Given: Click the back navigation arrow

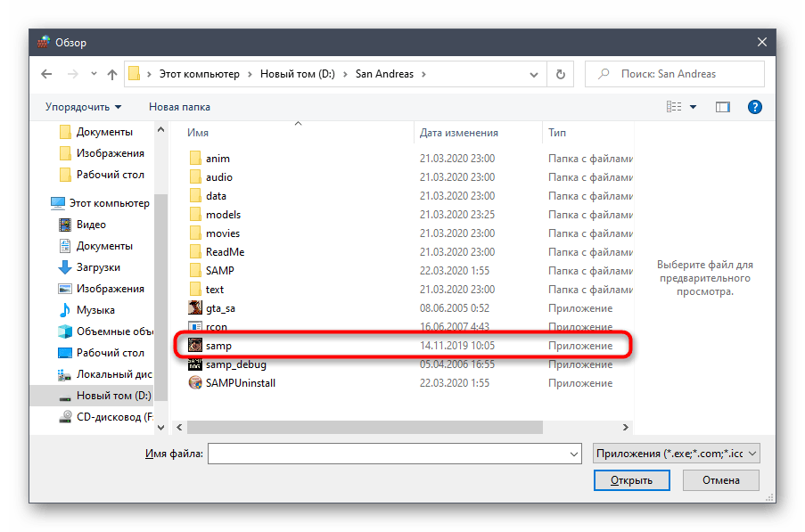Looking at the screenshot, I should [x=46, y=74].
